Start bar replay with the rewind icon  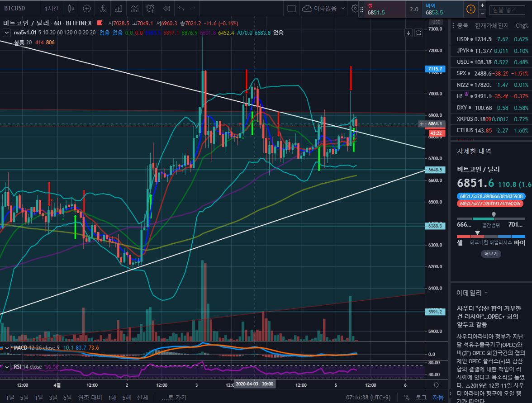pos(166,9)
